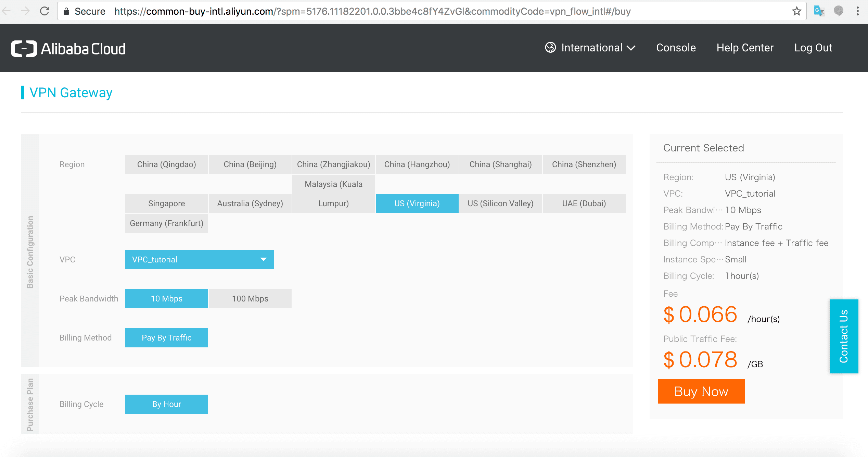
Task: Select the China (Zhangjiakou) region
Action: pyautogui.click(x=334, y=164)
